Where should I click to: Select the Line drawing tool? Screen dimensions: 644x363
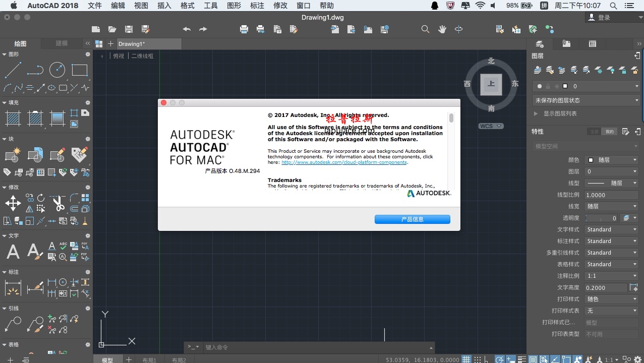[x=13, y=70]
